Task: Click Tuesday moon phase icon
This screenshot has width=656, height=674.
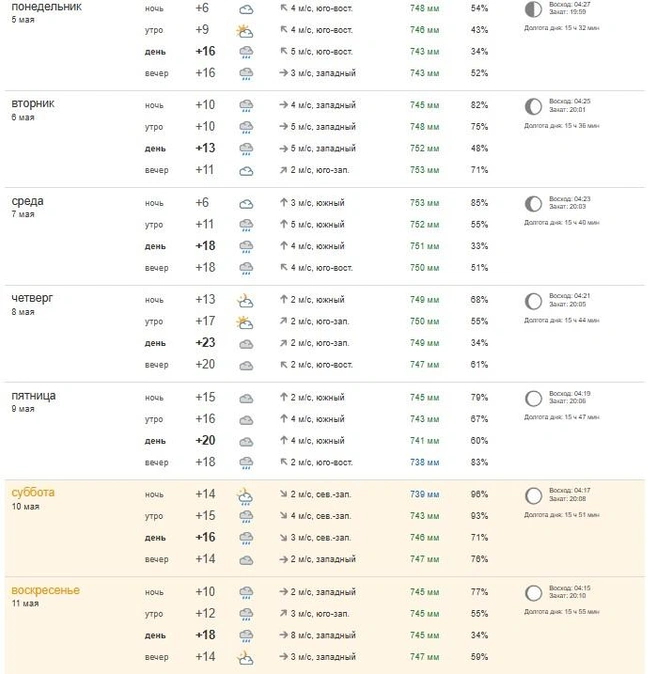Action: tap(533, 107)
